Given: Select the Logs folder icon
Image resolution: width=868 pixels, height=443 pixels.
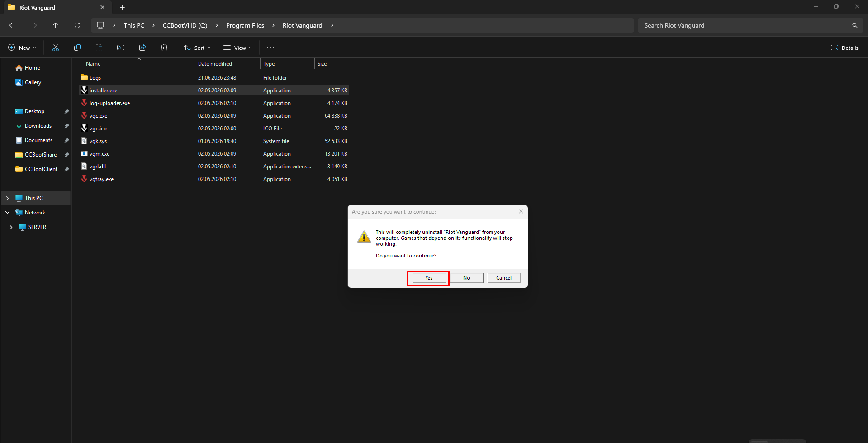Looking at the screenshot, I should coord(84,77).
